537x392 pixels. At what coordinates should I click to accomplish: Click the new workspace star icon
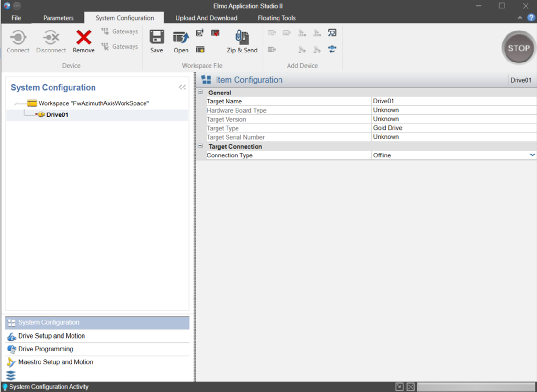click(x=200, y=50)
